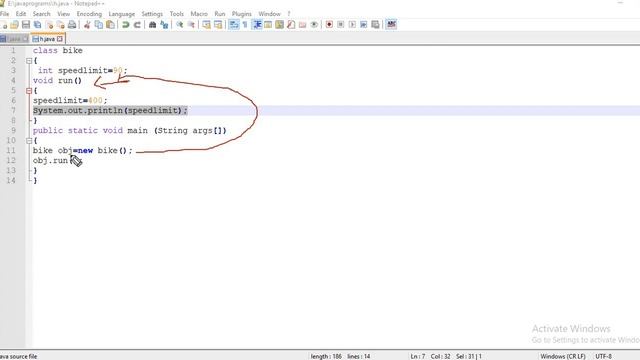
Task: Collapse the main block at line 10
Action: [x=29, y=141]
